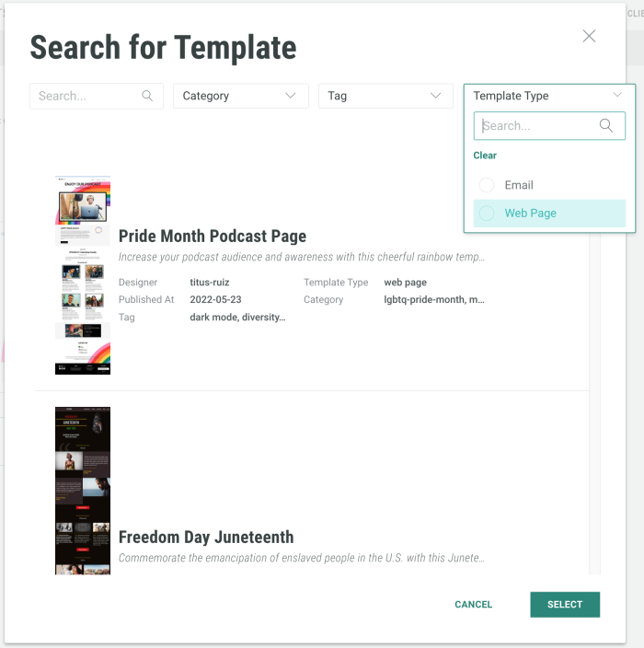Click the Tag dropdown chevron arrow

coord(436,96)
